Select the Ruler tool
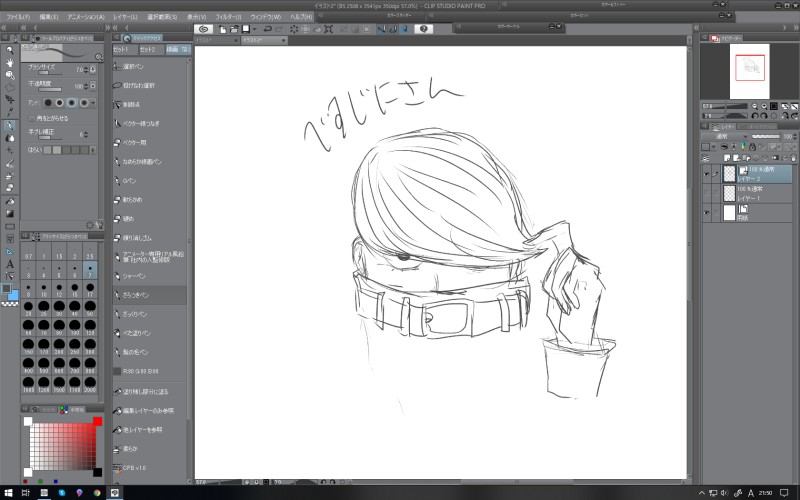Viewport: 800px width, 500px height. pos(9,252)
